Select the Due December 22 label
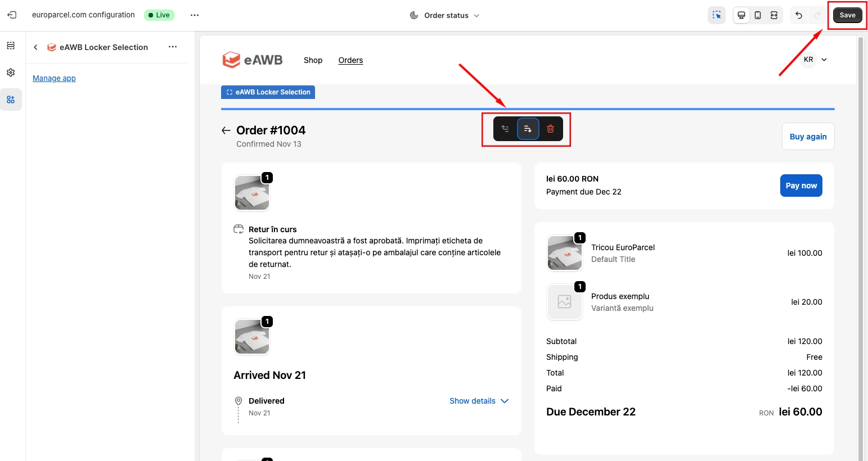This screenshot has width=868, height=461. 591,412
